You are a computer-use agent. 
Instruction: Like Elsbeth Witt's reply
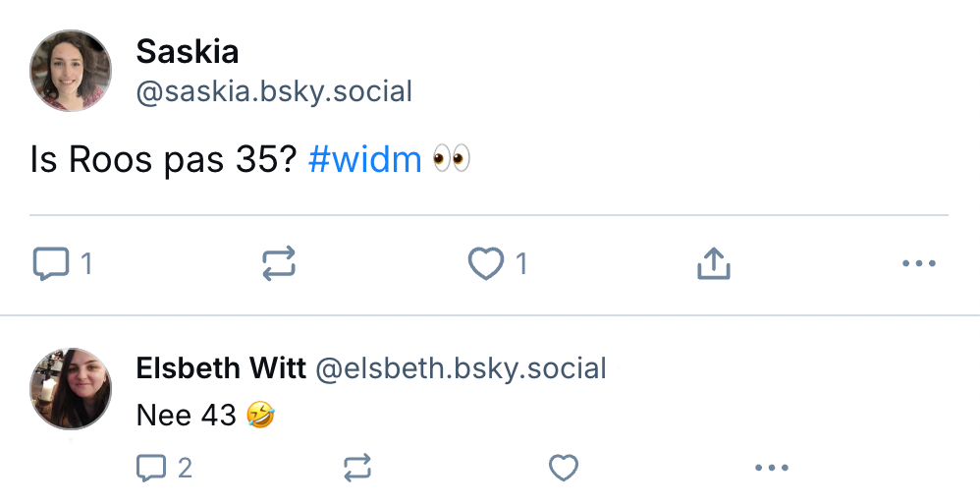(x=563, y=469)
